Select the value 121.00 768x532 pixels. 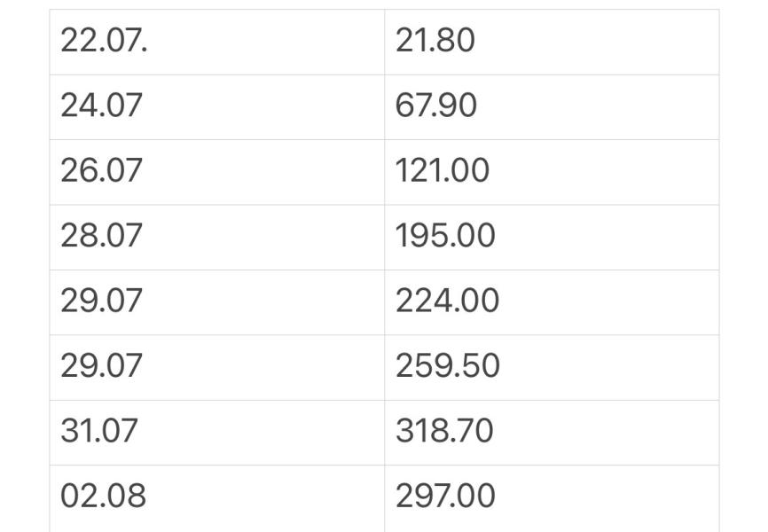point(443,170)
